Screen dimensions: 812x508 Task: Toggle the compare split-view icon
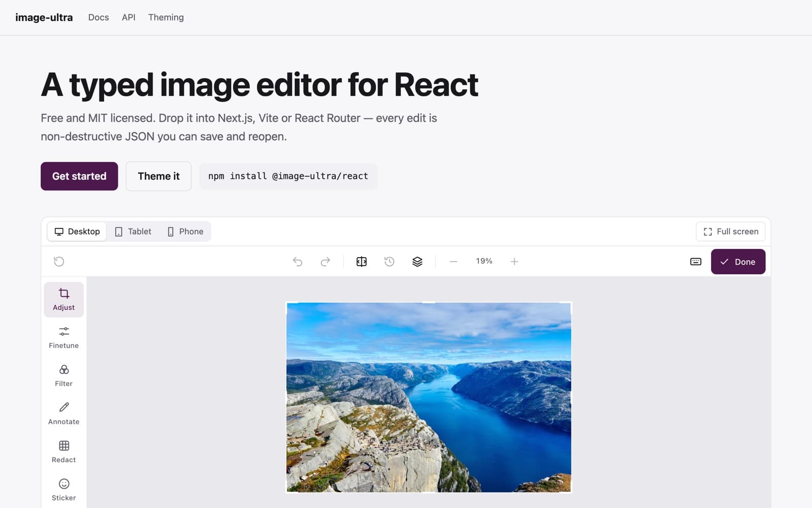(x=361, y=262)
